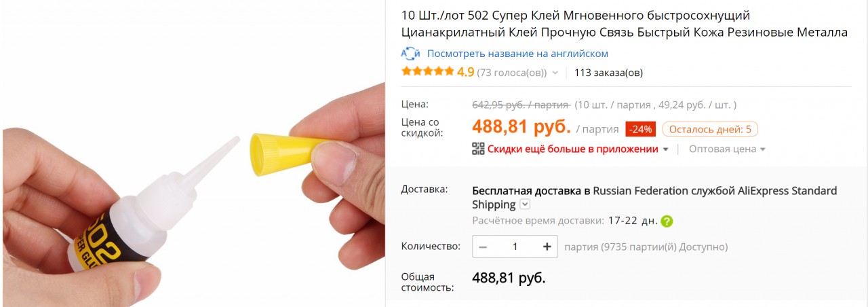Click the quantity input field
This screenshot has height=307, width=868.
pyautogui.click(x=515, y=247)
